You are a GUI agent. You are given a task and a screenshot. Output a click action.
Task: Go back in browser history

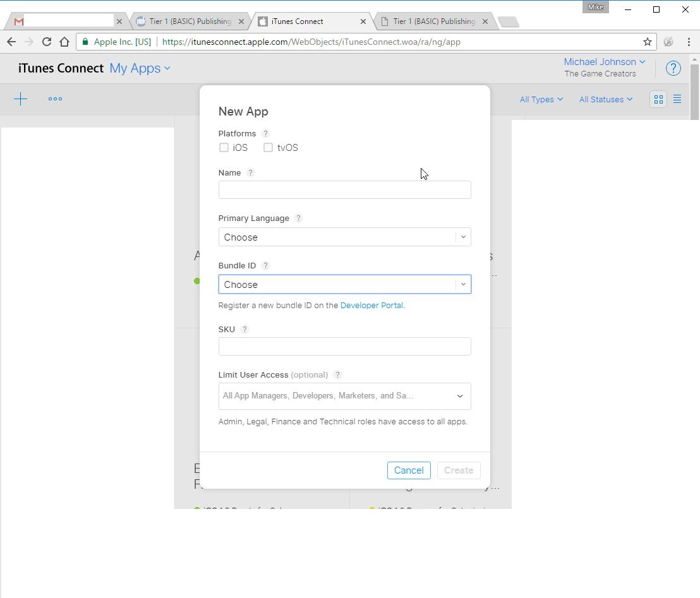(x=11, y=42)
